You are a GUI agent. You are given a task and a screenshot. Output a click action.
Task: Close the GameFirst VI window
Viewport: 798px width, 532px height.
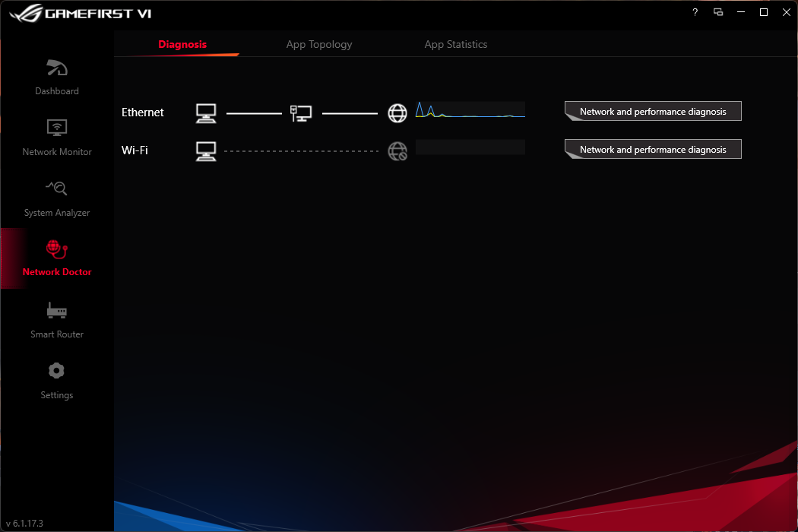point(787,12)
